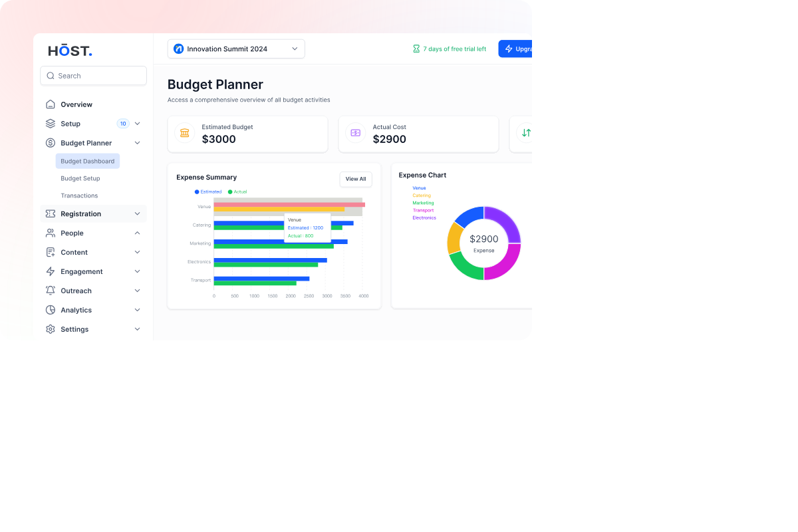Click the $3000 Estimated Budget value
The height and width of the screenshot is (532, 798).
pos(219,140)
